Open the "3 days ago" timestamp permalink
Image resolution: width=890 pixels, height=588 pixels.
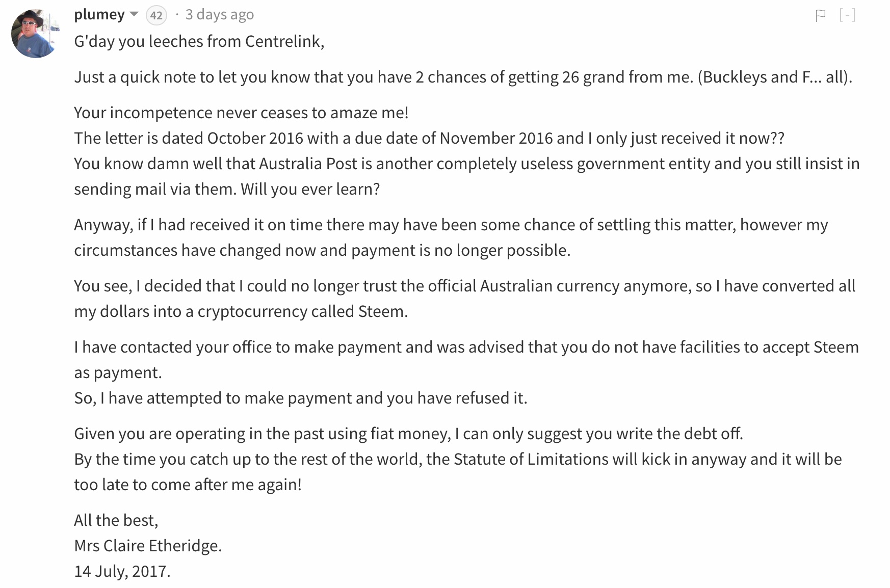[220, 15]
